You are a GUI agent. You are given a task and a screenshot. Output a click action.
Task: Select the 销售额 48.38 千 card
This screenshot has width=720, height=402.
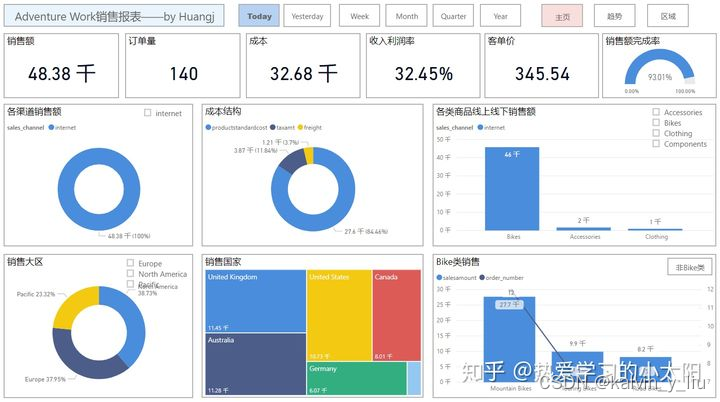click(61, 65)
